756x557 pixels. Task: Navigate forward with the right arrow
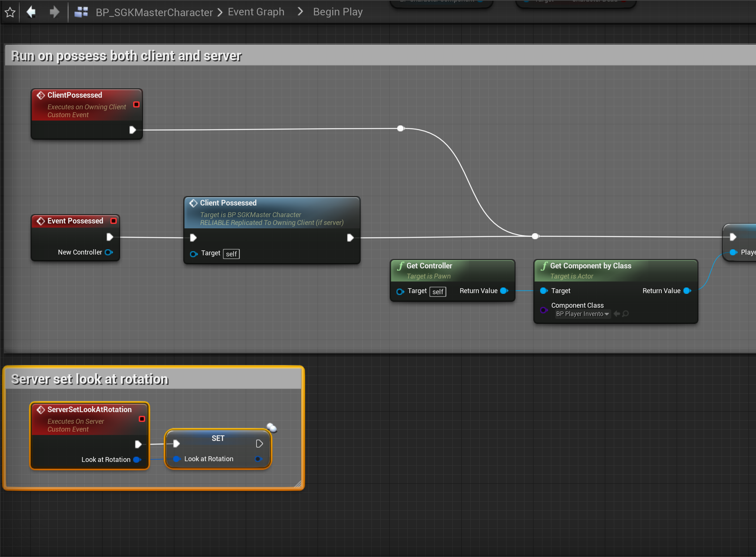(54, 12)
